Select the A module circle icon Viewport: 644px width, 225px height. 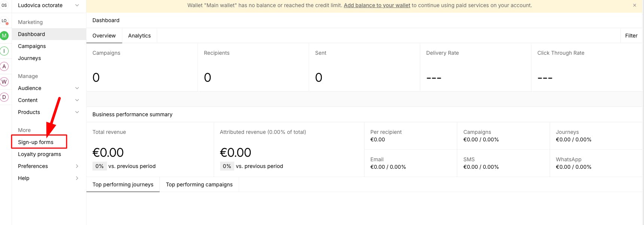click(4, 66)
